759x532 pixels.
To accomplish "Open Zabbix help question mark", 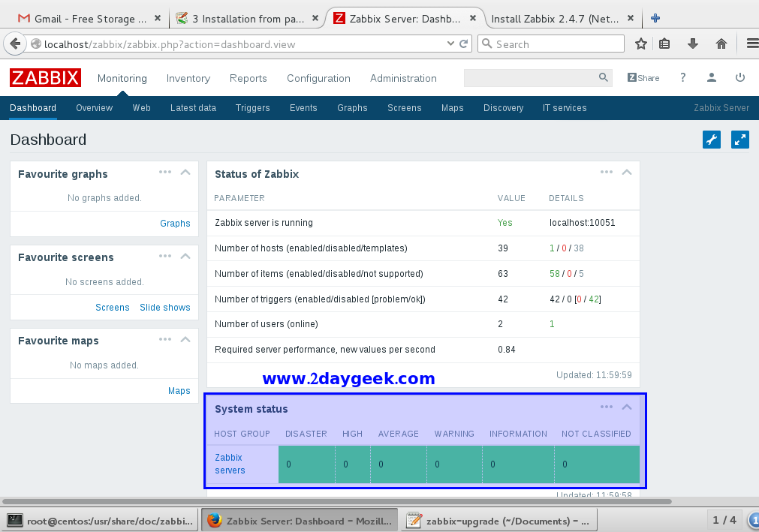I will tap(682, 77).
